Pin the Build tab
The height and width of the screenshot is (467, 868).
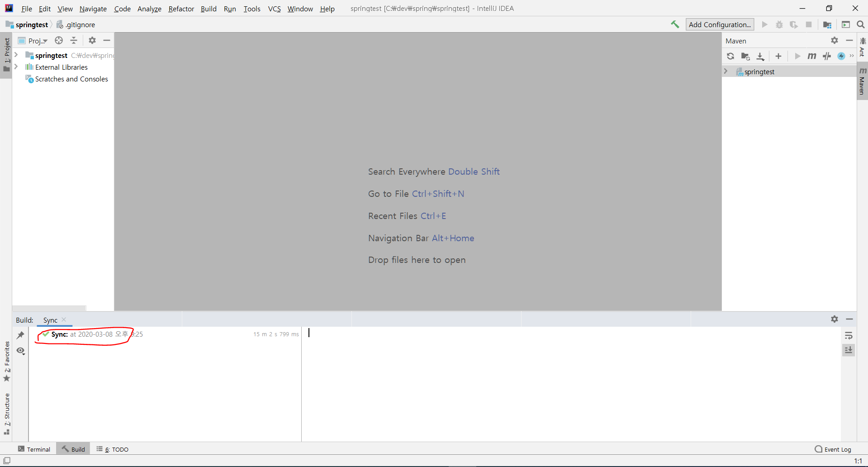tap(20, 335)
